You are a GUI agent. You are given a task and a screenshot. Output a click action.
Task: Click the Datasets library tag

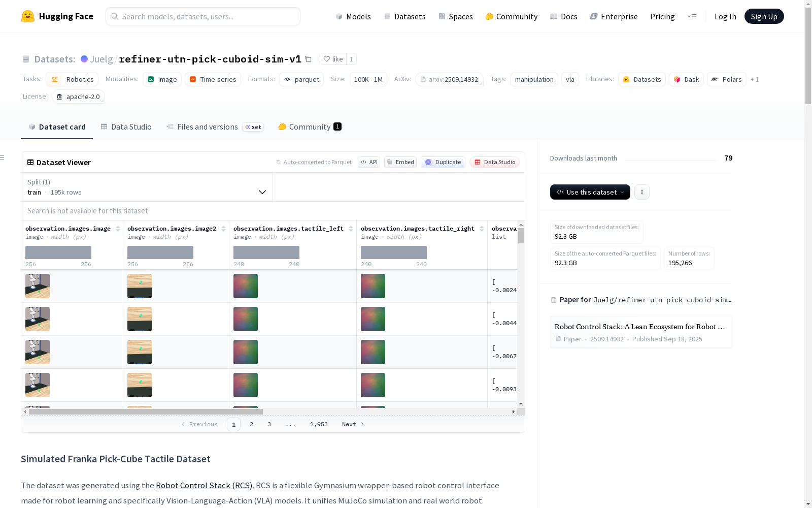(x=642, y=79)
